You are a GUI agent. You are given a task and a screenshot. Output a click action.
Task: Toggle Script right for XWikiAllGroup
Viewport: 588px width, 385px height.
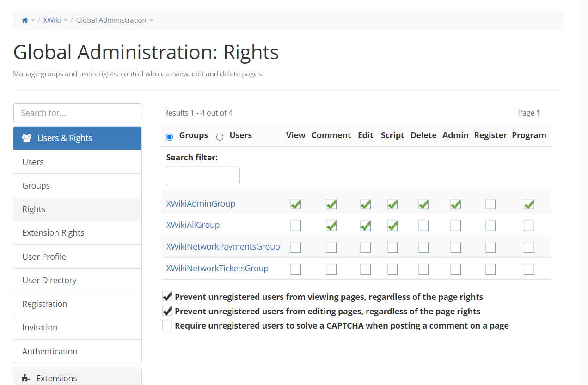click(x=392, y=226)
